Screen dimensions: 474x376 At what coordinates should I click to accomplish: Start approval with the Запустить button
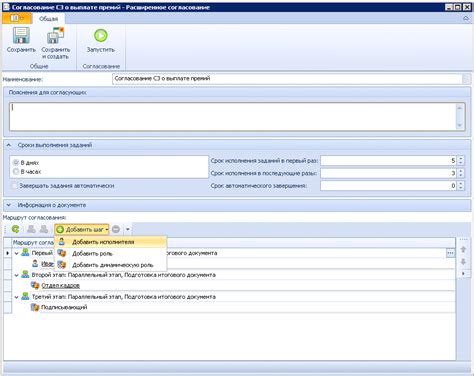click(x=101, y=41)
